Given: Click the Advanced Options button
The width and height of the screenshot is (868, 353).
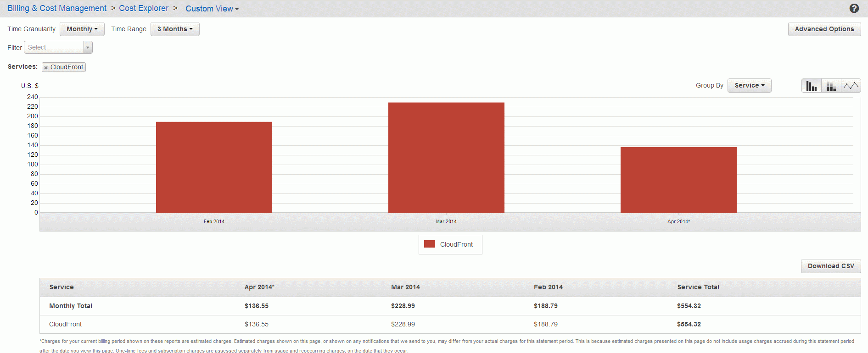Looking at the screenshot, I should tap(824, 29).
